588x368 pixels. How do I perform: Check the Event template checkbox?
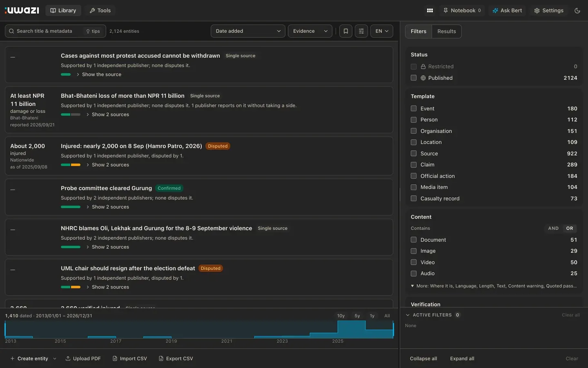point(414,108)
